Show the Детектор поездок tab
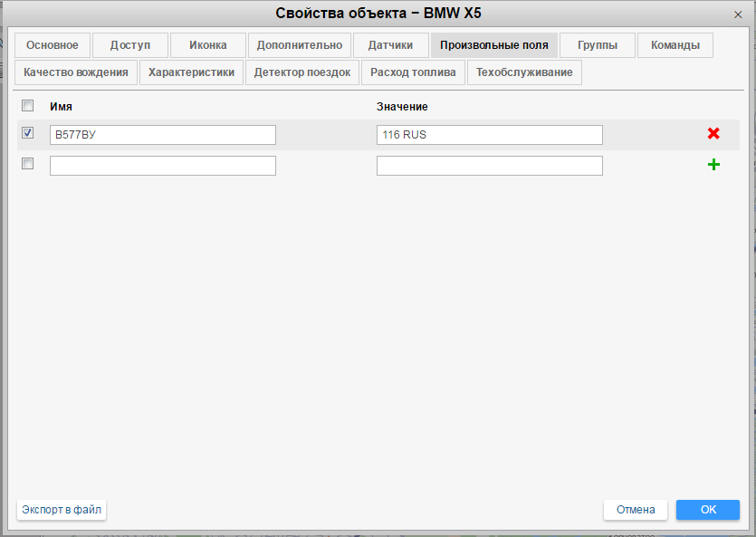 click(x=302, y=72)
